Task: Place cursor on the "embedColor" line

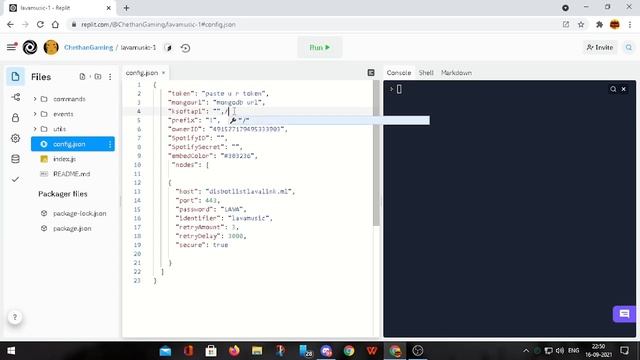Action: (x=213, y=156)
